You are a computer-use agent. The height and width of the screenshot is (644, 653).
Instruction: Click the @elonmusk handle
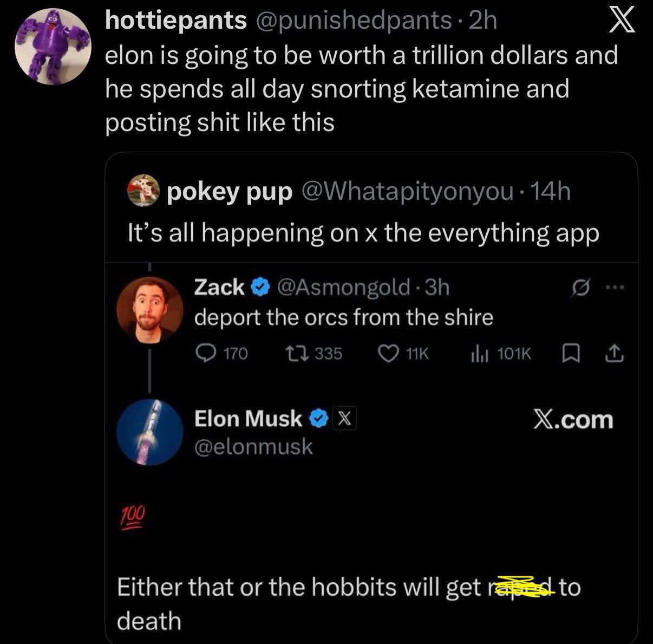coord(253,446)
